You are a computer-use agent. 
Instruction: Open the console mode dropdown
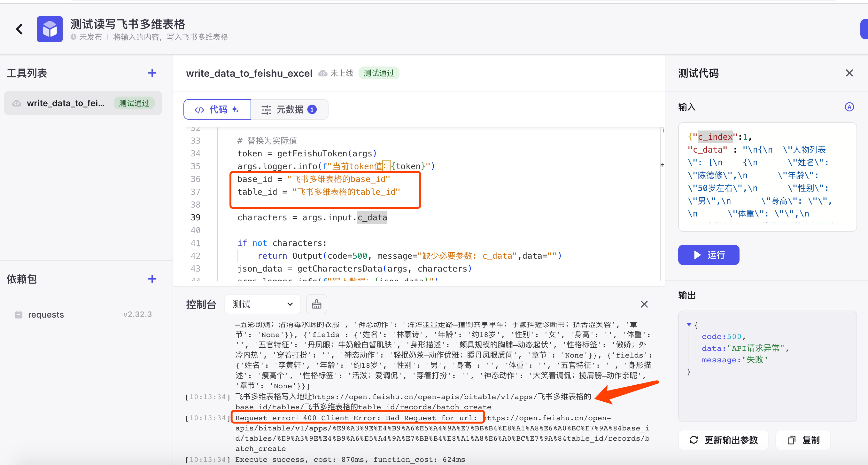pyautogui.click(x=262, y=304)
